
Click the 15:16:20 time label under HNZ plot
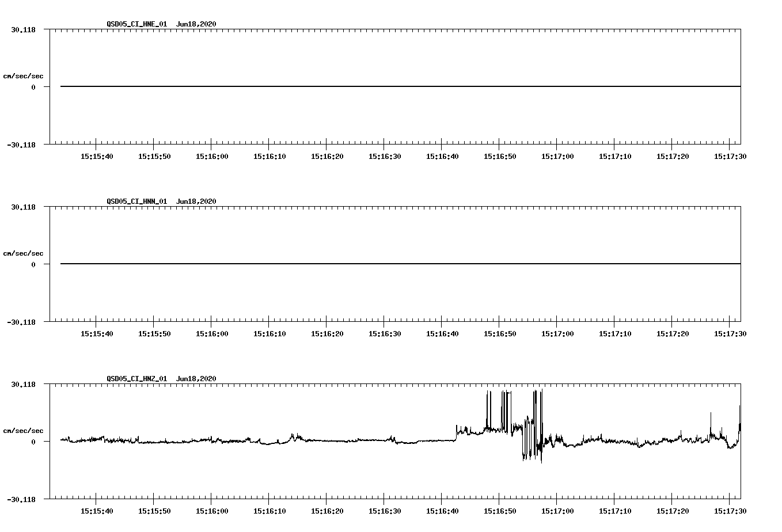[327, 511]
